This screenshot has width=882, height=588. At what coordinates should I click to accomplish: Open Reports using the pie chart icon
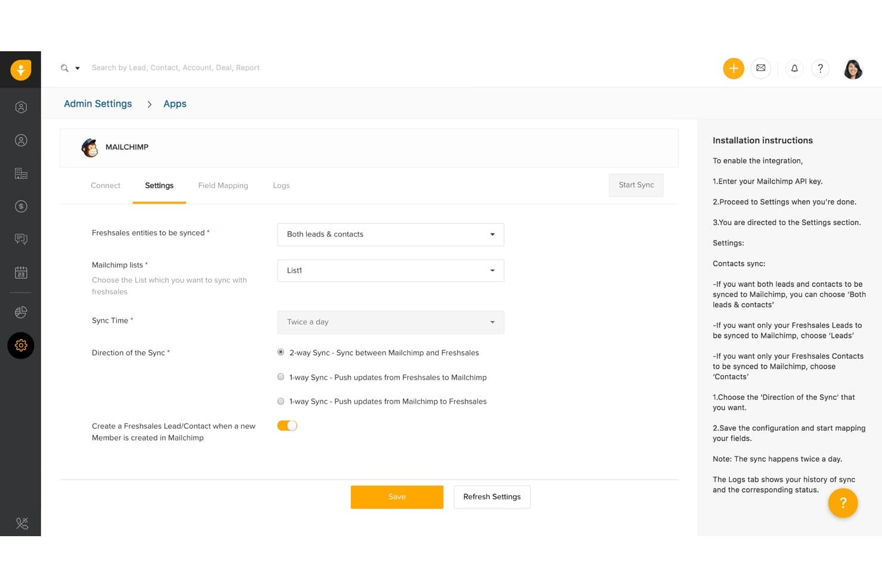click(21, 312)
